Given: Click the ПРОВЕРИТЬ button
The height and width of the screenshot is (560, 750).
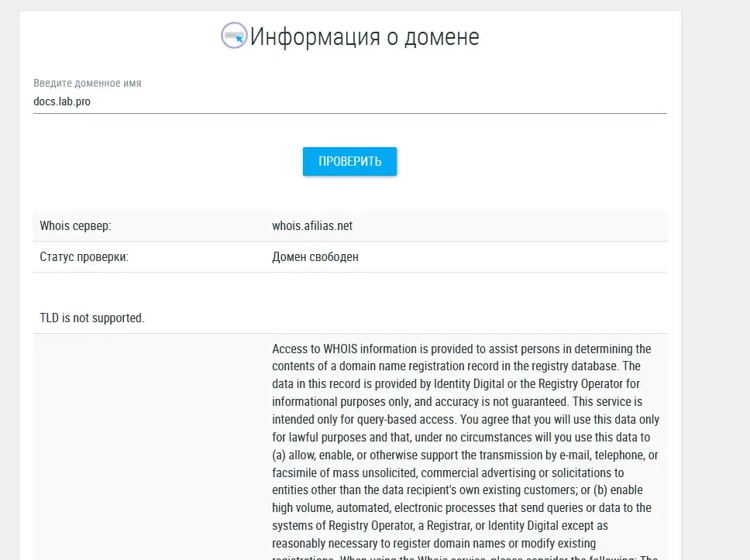Looking at the screenshot, I should 349,162.
